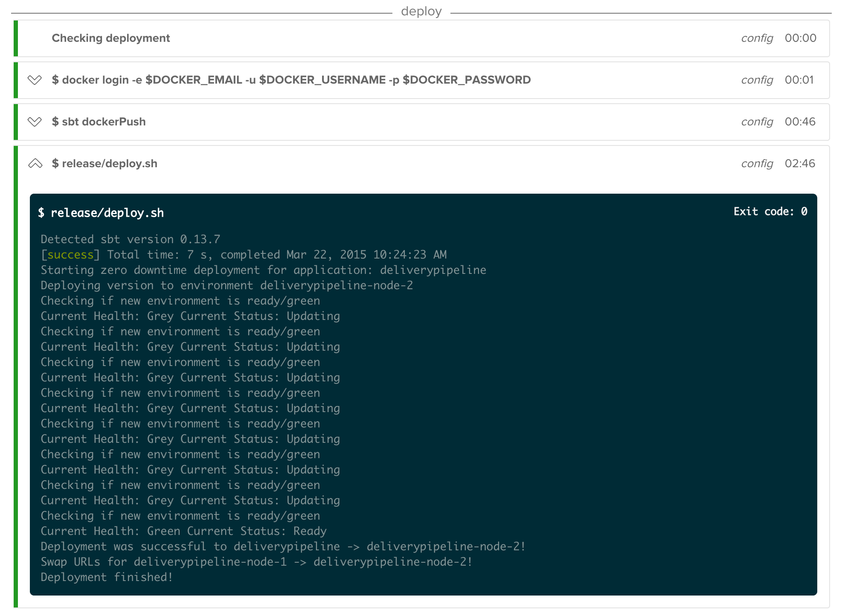
Task: Click the 02:46 duration of release/deploy.sh
Action: pos(800,163)
